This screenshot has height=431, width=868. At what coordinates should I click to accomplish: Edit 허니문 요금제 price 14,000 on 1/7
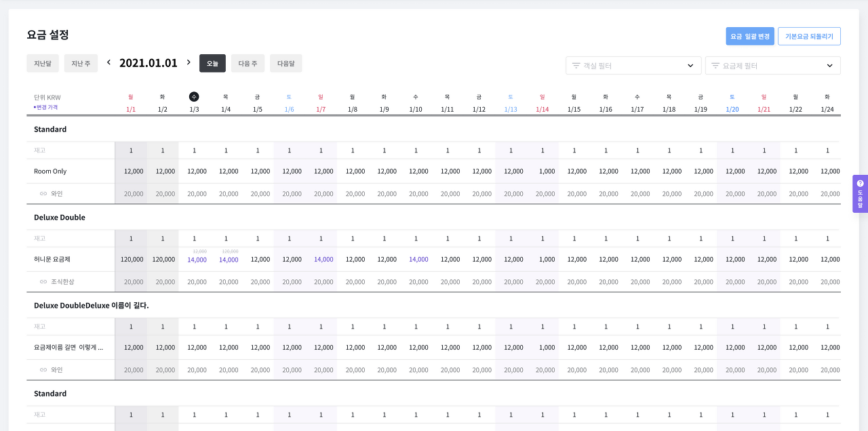(x=323, y=260)
